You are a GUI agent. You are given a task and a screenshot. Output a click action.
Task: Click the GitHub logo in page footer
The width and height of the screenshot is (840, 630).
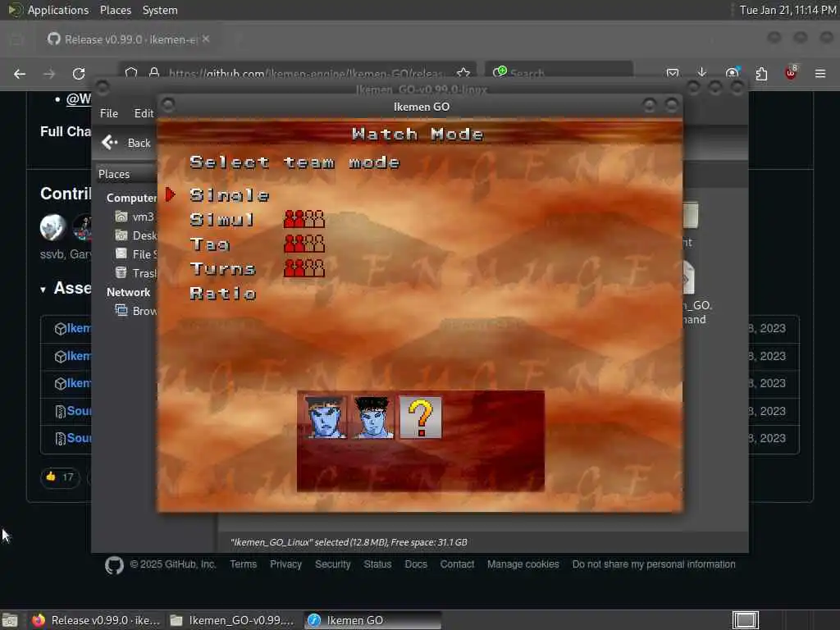click(114, 565)
